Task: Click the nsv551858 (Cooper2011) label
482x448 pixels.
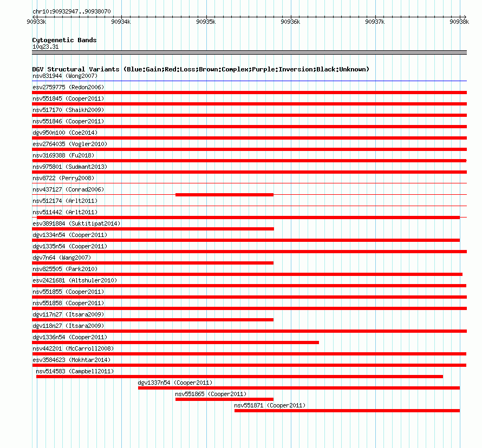Action: (x=68, y=303)
